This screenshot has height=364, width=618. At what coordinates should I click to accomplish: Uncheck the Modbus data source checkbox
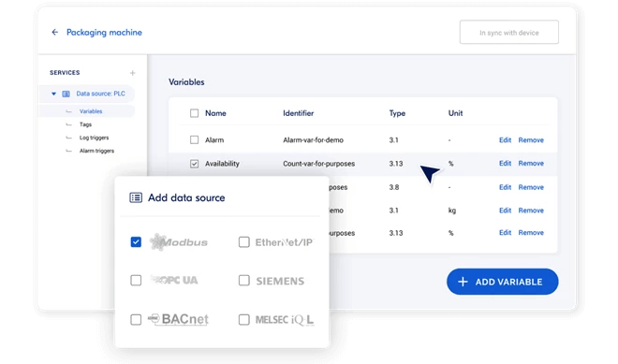click(136, 241)
